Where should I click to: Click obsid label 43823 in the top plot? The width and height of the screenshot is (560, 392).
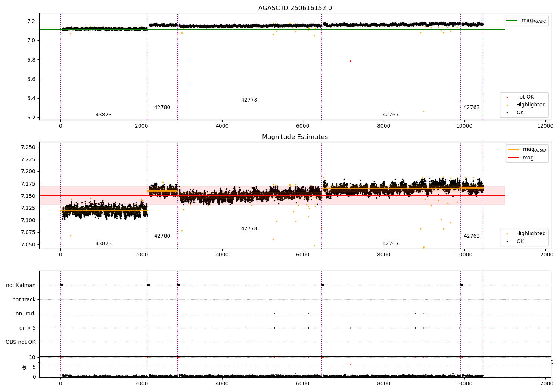coord(103,115)
